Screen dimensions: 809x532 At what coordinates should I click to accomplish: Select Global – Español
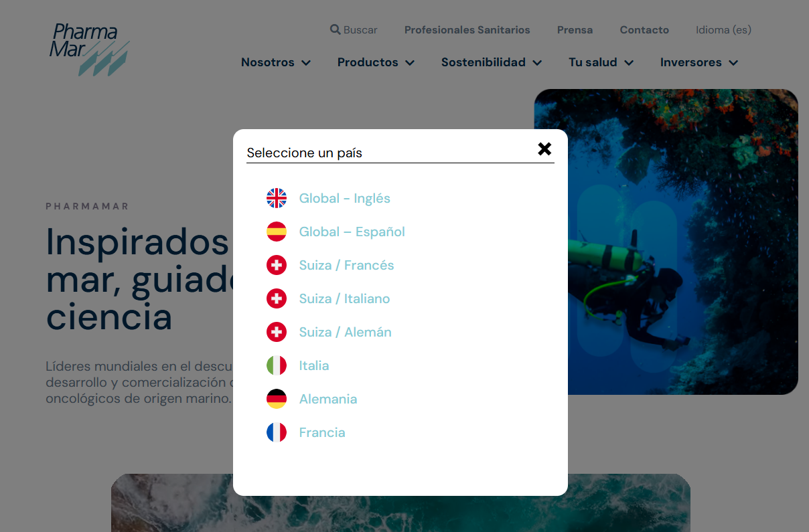pyautogui.click(x=352, y=232)
